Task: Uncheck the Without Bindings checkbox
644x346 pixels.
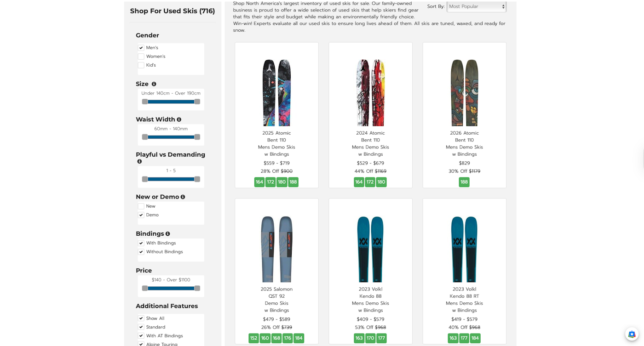Action: (141, 252)
